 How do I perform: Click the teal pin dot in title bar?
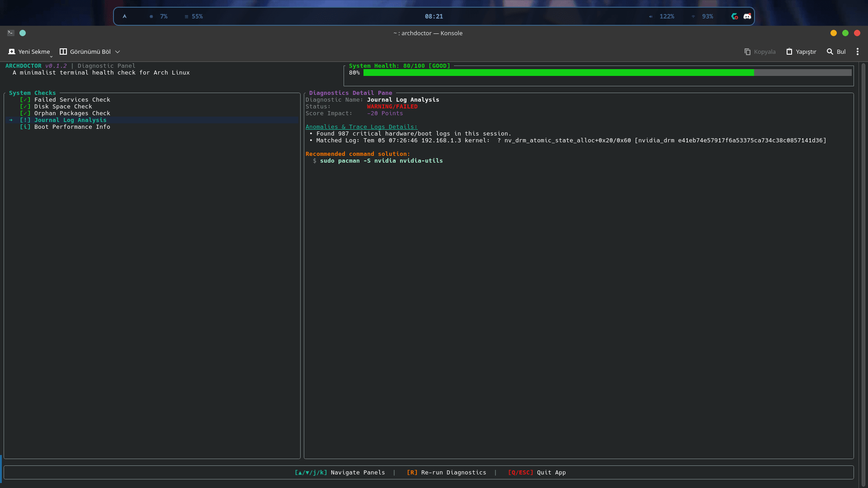point(23,33)
